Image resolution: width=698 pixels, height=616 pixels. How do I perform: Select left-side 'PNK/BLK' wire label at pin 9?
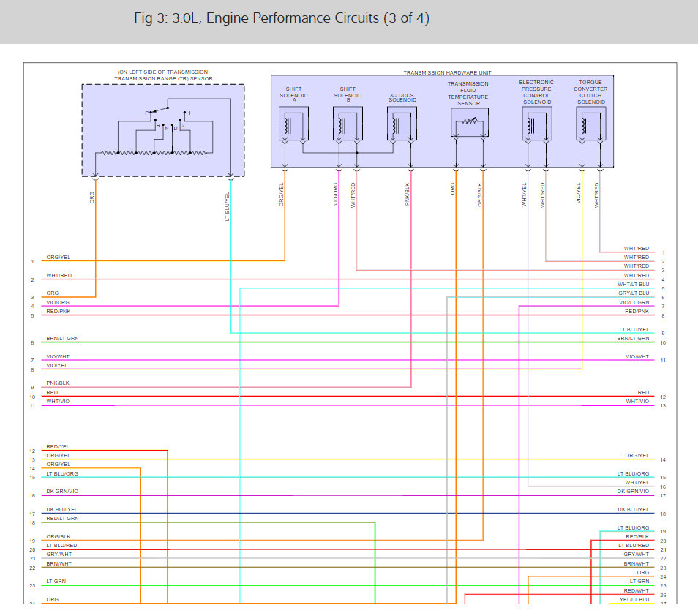tap(58, 383)
